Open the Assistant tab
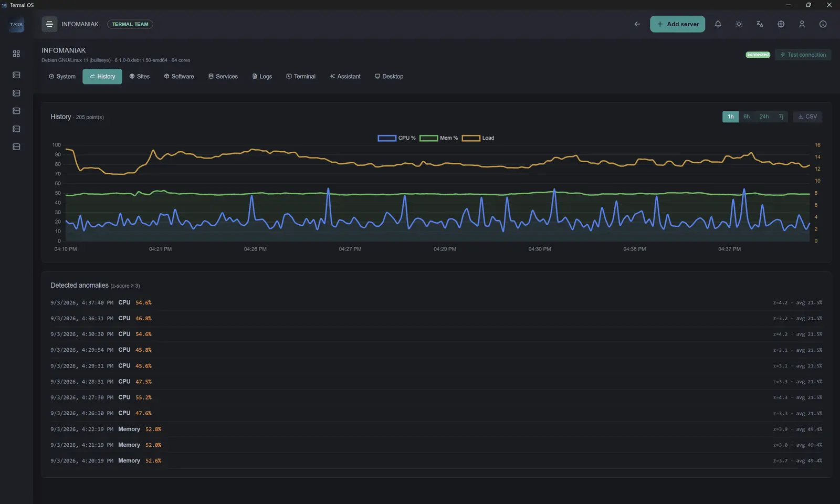Image resolution: width=840 pixels, height=504 pixels. [x=345, y=77]
